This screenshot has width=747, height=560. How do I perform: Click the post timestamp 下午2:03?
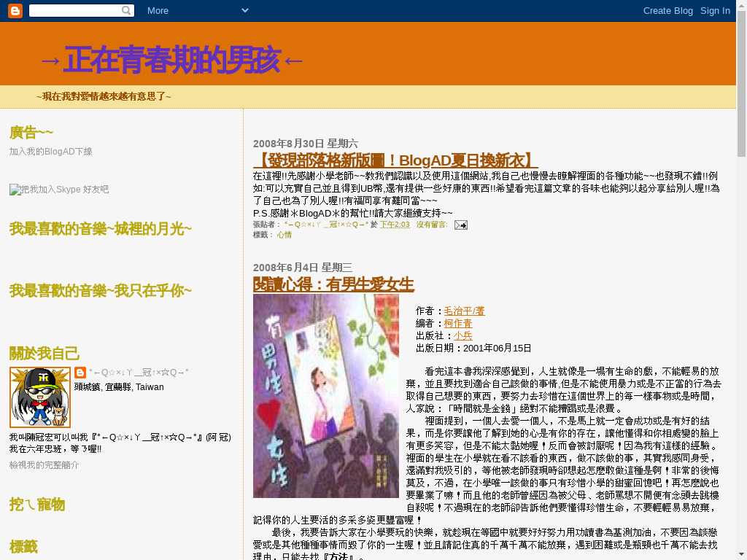click(x=395, y=225)
